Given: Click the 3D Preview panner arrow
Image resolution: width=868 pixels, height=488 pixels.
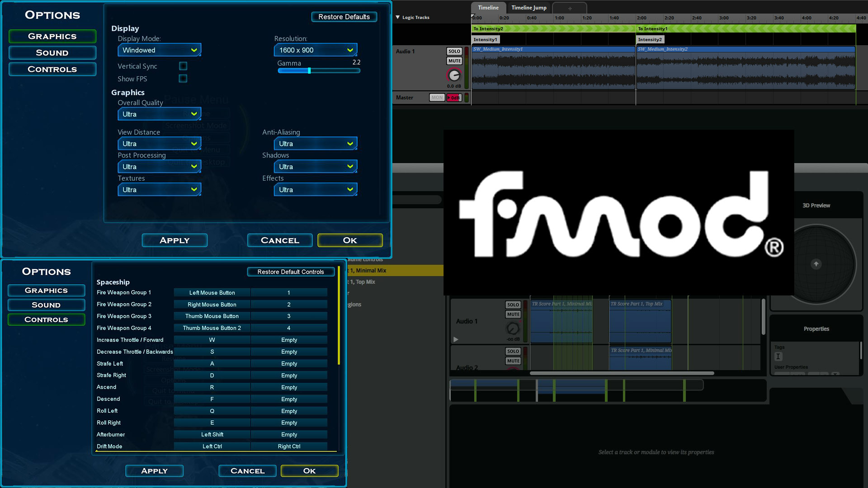Looking at the screenshot, I should point(816,264).
